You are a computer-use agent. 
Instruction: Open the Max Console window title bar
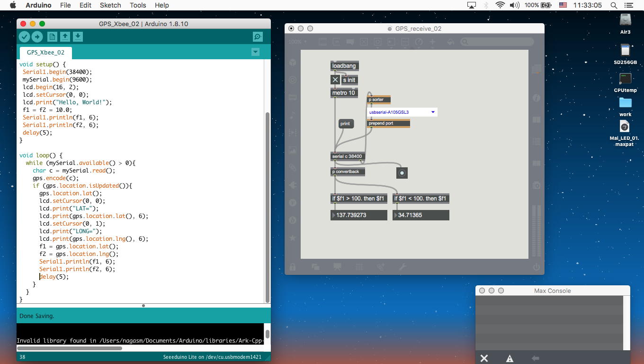click(x=553, y=291)
